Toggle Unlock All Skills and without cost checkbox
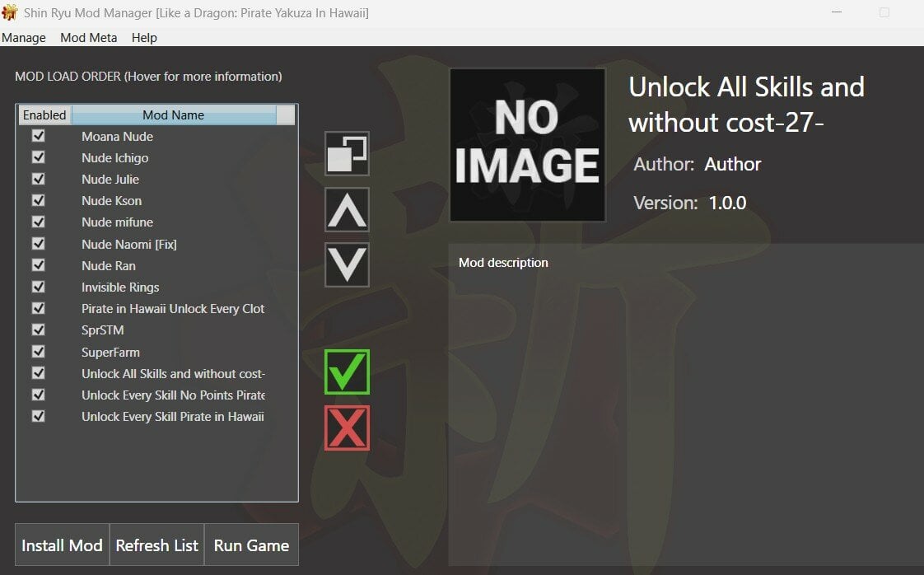 (x=39, y=373)
